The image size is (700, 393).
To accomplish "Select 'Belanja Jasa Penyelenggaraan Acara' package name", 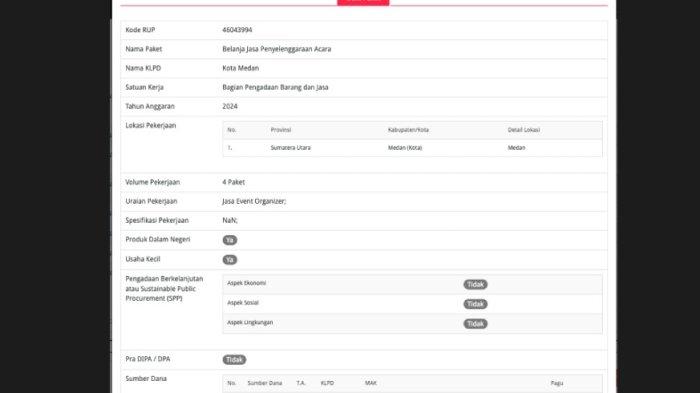I will 277,49.
